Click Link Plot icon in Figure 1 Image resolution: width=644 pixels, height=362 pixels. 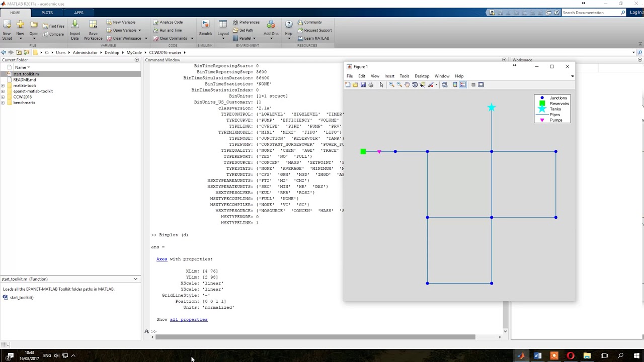coord(445,84)
